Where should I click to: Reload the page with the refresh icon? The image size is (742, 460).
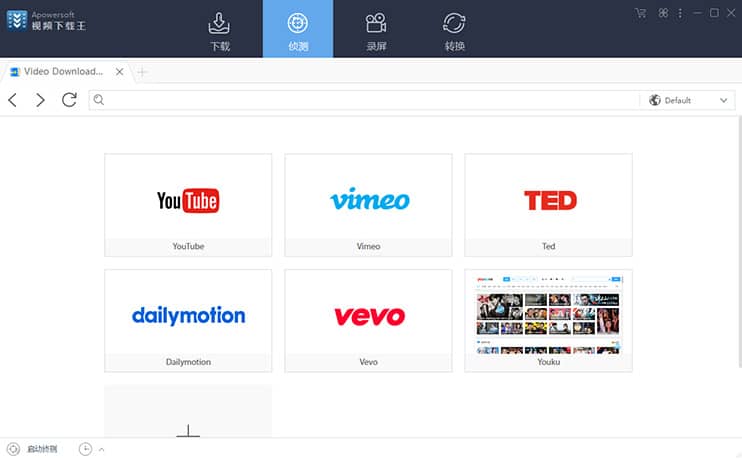[69, 100]
